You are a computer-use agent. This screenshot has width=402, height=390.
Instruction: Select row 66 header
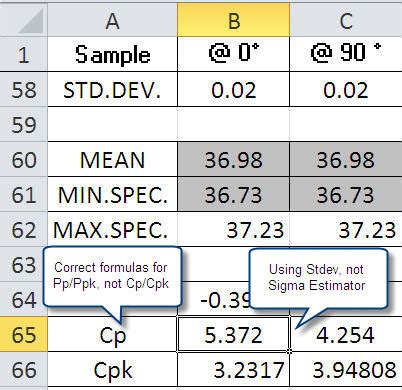(24, 369)
